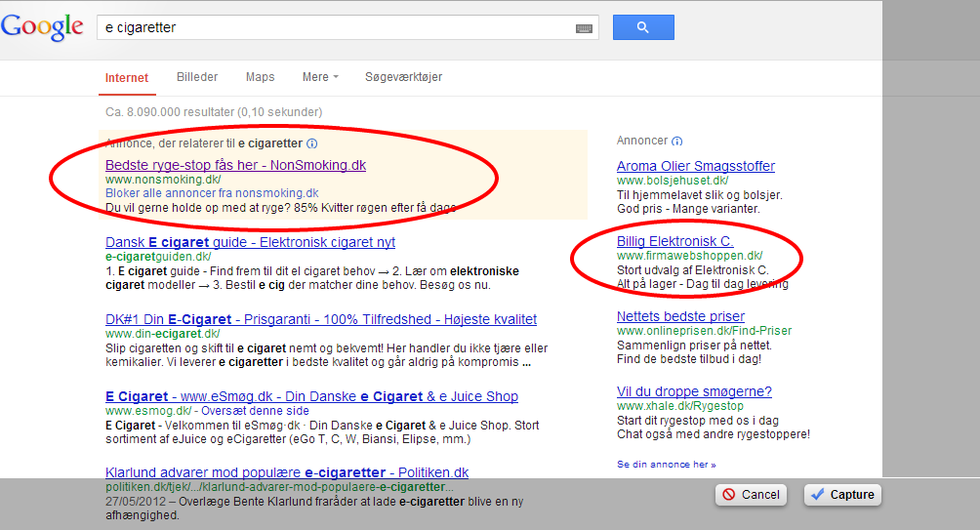
Task: Click 'Se din annonce her »' link
Action: coord(667,465)
